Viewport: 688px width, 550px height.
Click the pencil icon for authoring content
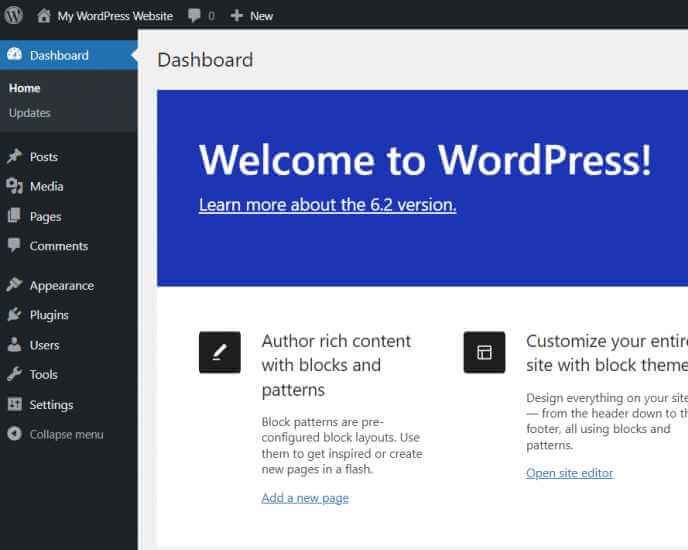click(x=219, y=352)
